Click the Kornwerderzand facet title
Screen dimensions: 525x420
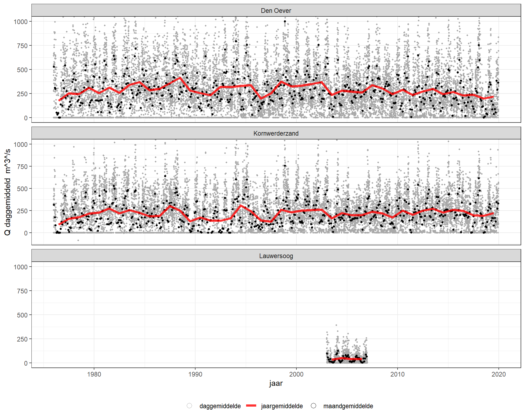coord(276,133)
